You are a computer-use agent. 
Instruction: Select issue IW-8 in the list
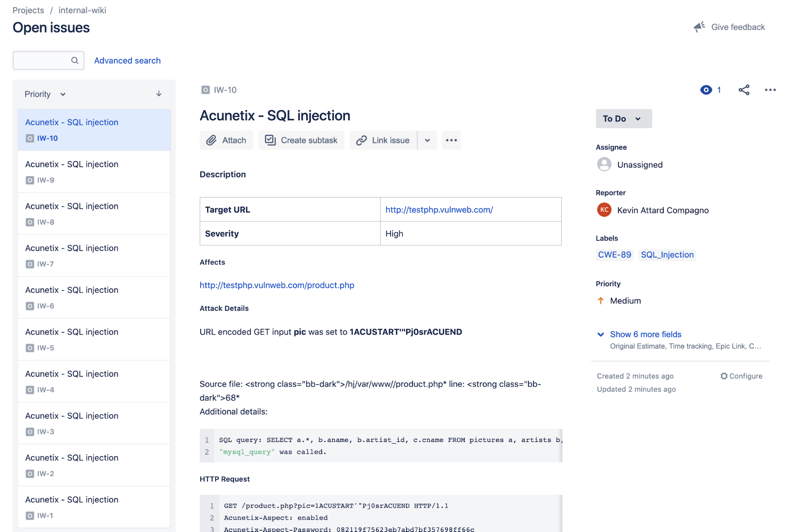click(x=94, y=214)
